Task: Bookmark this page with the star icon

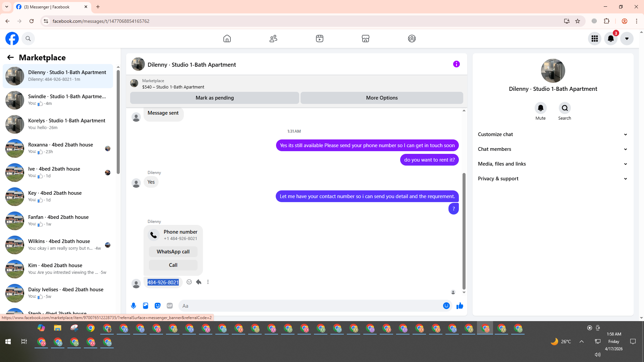Action: coord(578,21)
